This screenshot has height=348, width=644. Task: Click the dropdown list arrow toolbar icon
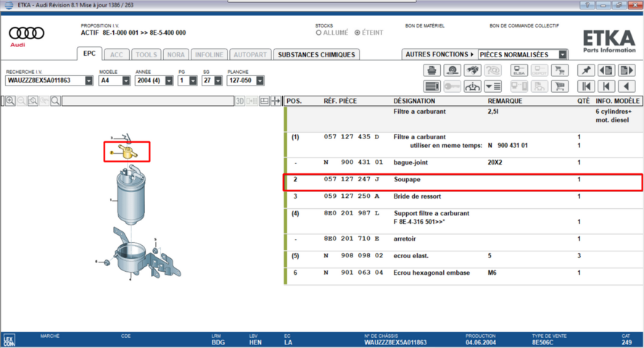[x=493, y=86]
